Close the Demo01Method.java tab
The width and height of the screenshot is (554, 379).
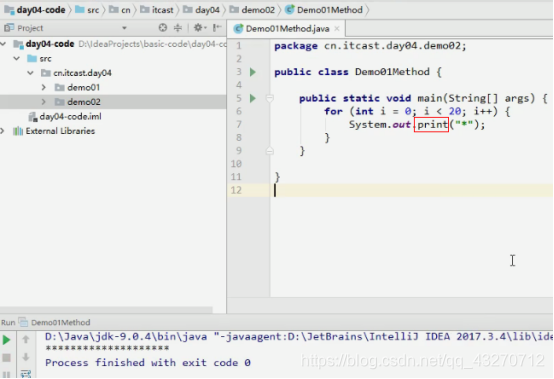pyautogui.click(x=337, y=29)
